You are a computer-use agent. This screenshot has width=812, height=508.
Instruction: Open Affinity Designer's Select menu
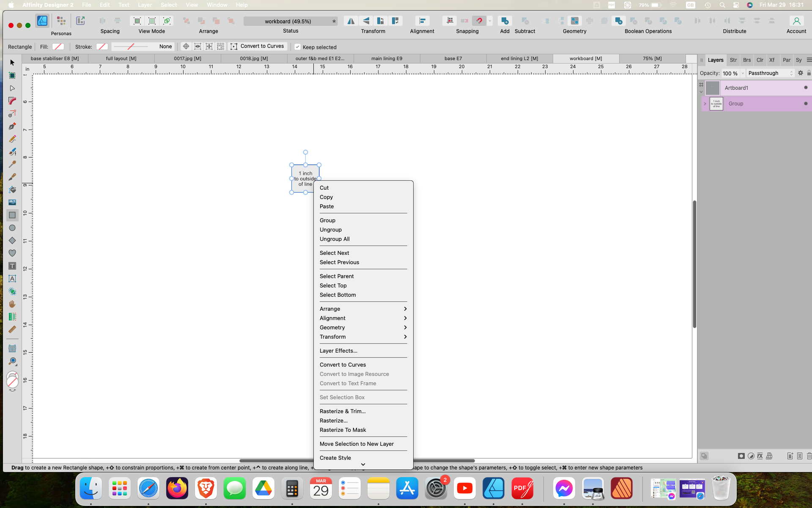169,5
